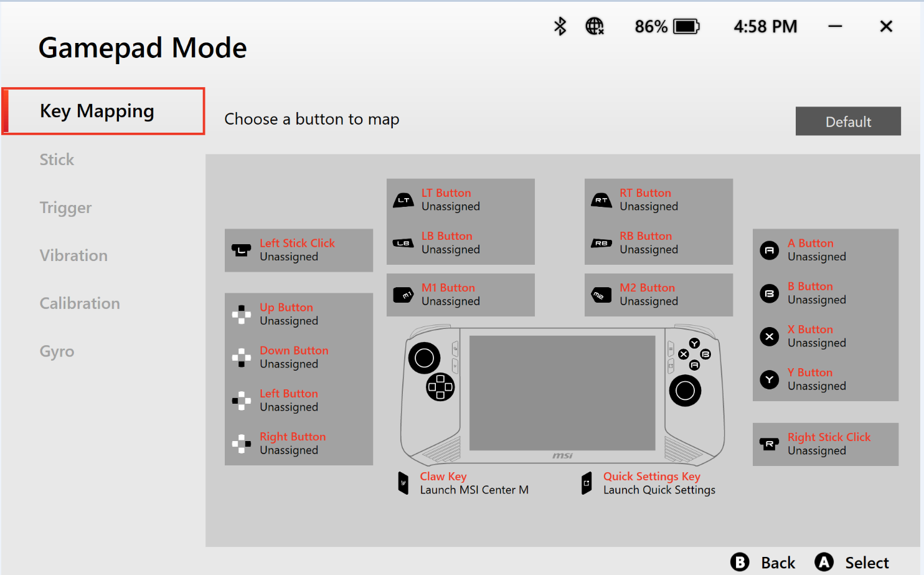This screenshot has width=924, height=575.
Task: Open the Stick settings tab
Action: click(57, 160)
